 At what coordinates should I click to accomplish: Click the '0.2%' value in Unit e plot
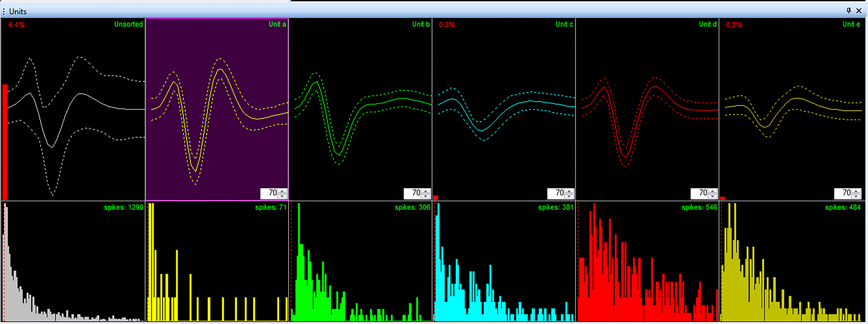[734, 25]
